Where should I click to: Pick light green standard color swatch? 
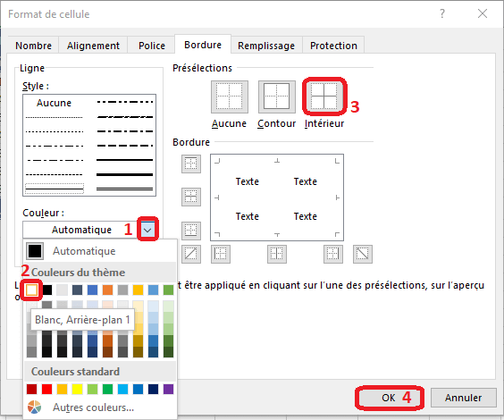pos(92,389)
